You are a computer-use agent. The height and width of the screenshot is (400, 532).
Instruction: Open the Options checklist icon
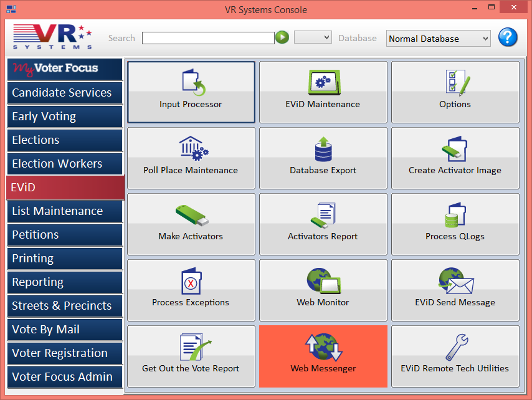[x=458, y=82]
